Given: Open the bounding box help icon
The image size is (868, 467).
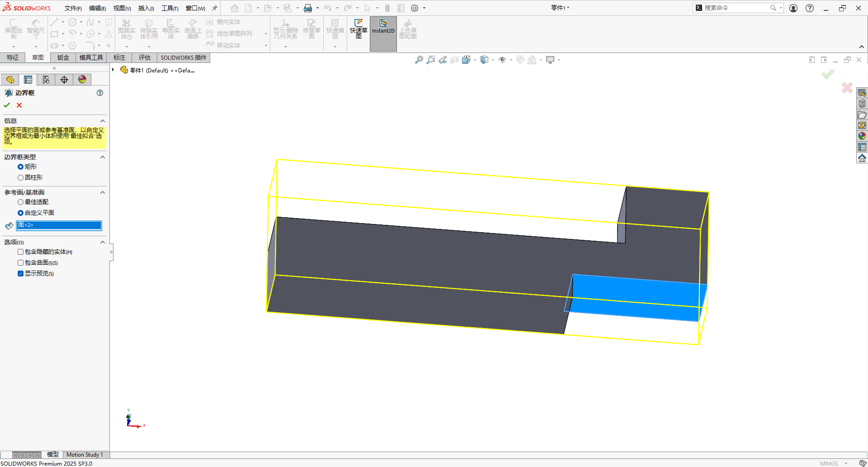Looking at the screenshot, I should pos(100,93).
